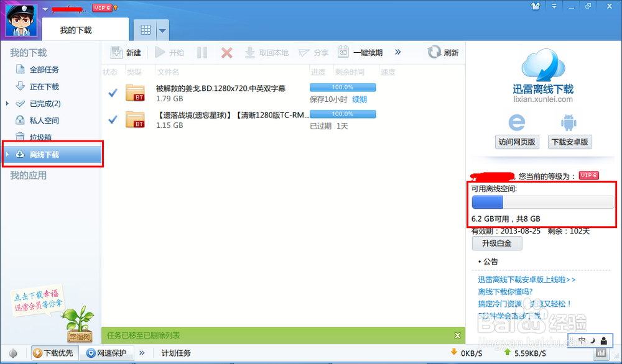Image resolution: width=622 pixels, height=364 pixels.
Task: Click 取回本地 download to local
Action: click(x=267, y=52)
